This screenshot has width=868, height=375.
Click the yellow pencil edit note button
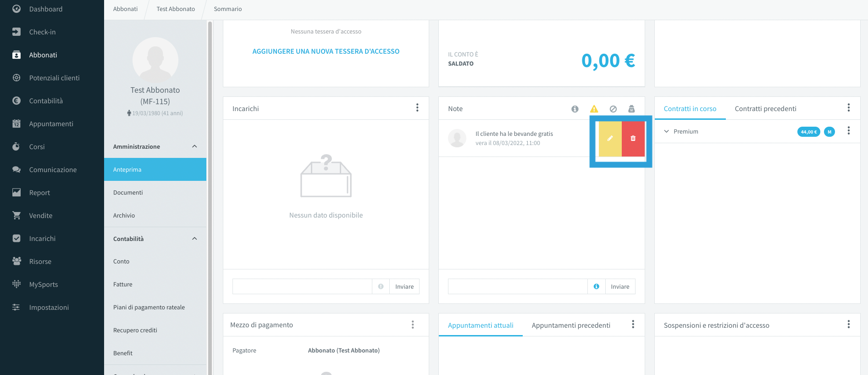coord(610,139)
